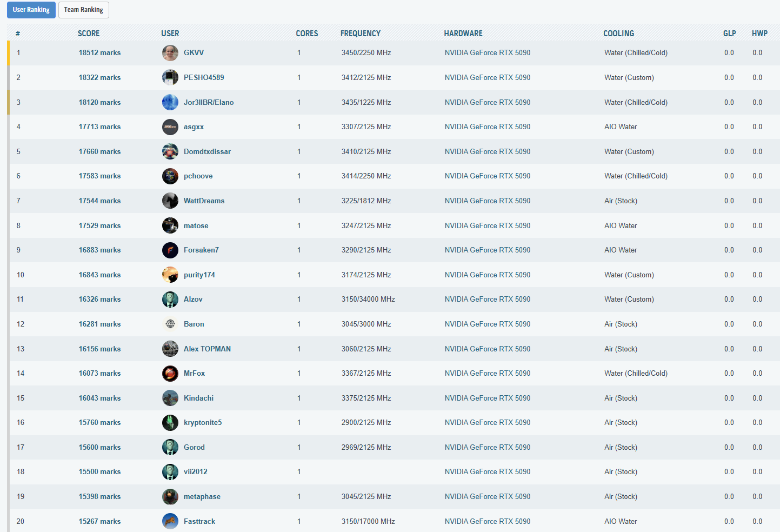Open the WattDreams user profile link
780x532 pixels.
coord(204,201)
